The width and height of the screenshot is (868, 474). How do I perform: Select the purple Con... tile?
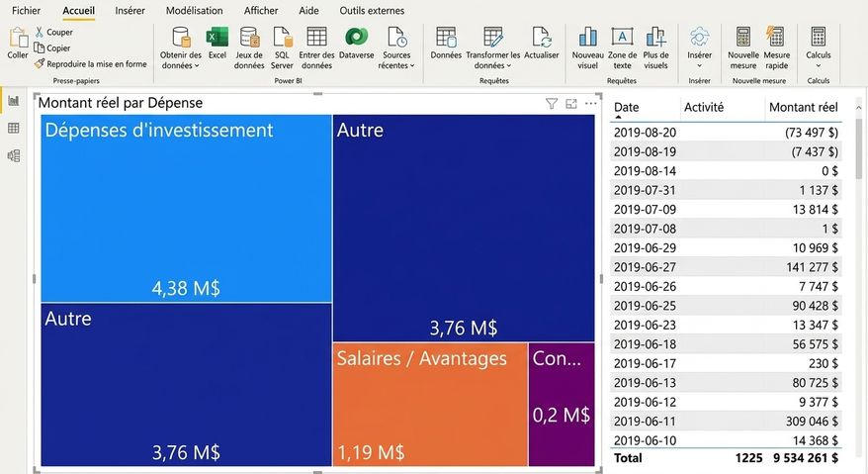pyautogui.click(x=562, y=404)
